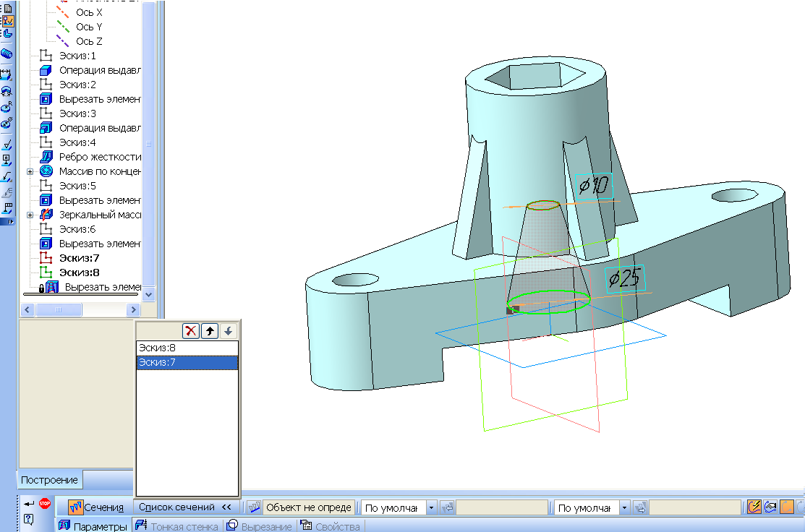Click the create object arrow icon left of STOP
805x532 pixels.
click(x=29, y=504)
